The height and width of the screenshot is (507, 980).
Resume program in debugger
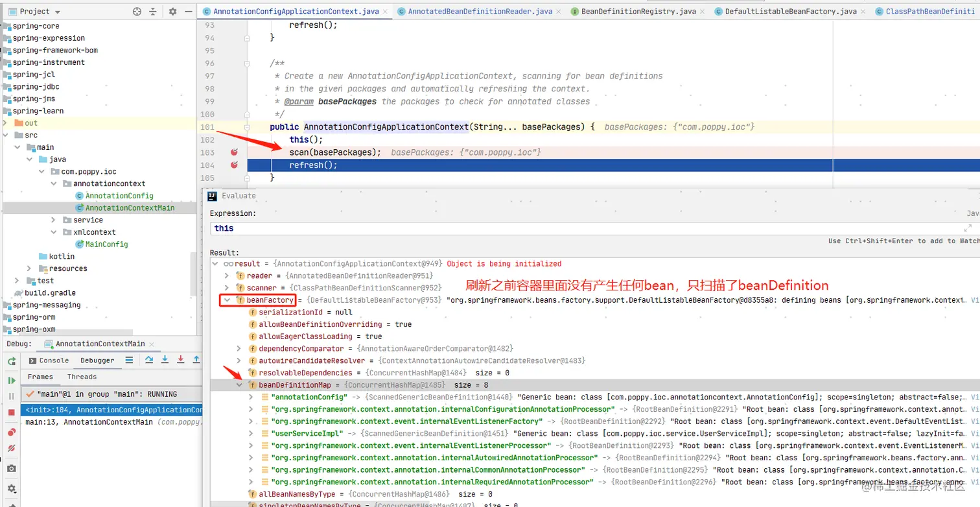[11, 381]
